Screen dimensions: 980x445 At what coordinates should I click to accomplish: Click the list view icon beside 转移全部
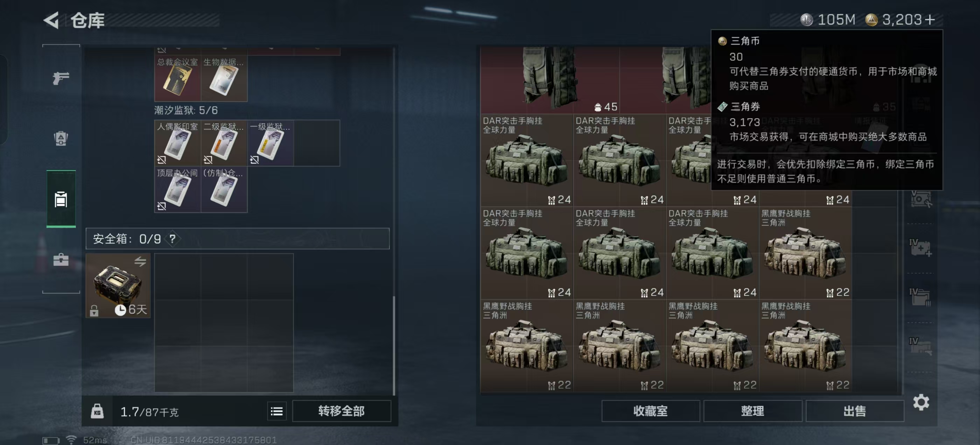pos(276,411)
